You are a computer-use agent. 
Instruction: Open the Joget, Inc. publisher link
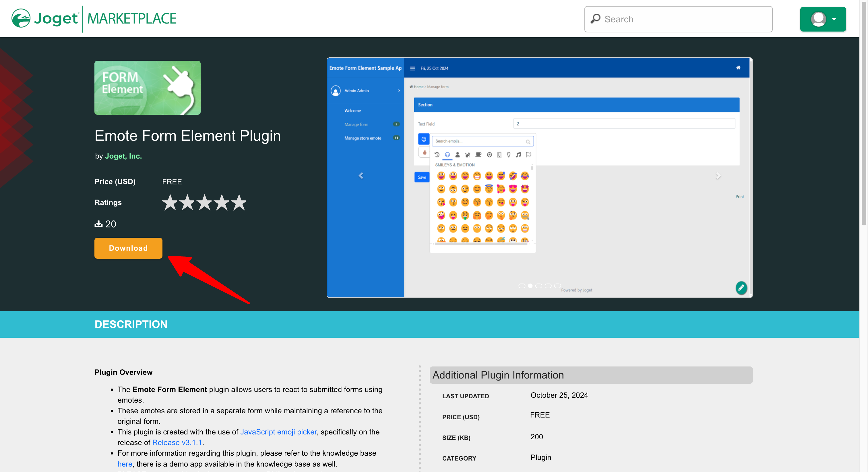(x=123, y=156)
